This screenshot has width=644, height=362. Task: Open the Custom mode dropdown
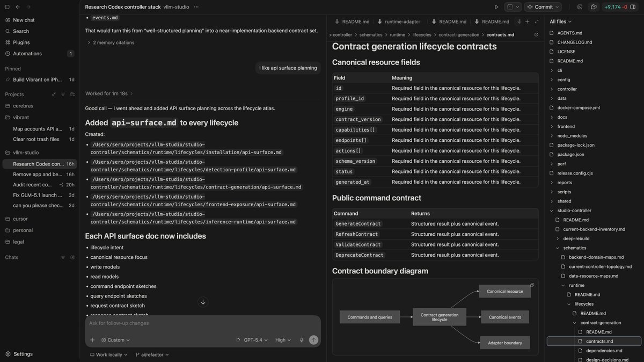pos(115,340)
